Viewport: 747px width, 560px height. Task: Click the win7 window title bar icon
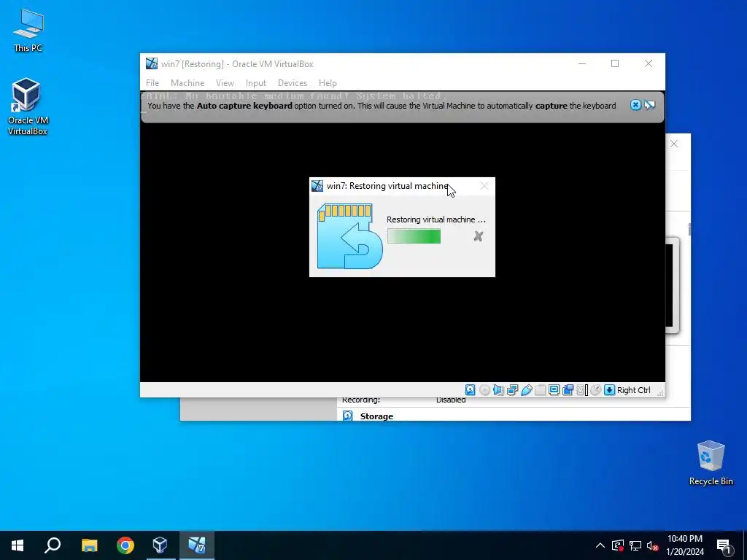(x=152, y=63)
